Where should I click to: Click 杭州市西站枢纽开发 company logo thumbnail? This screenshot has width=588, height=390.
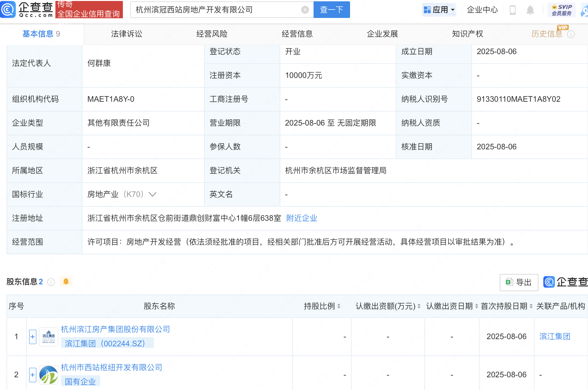coord(49,375)
